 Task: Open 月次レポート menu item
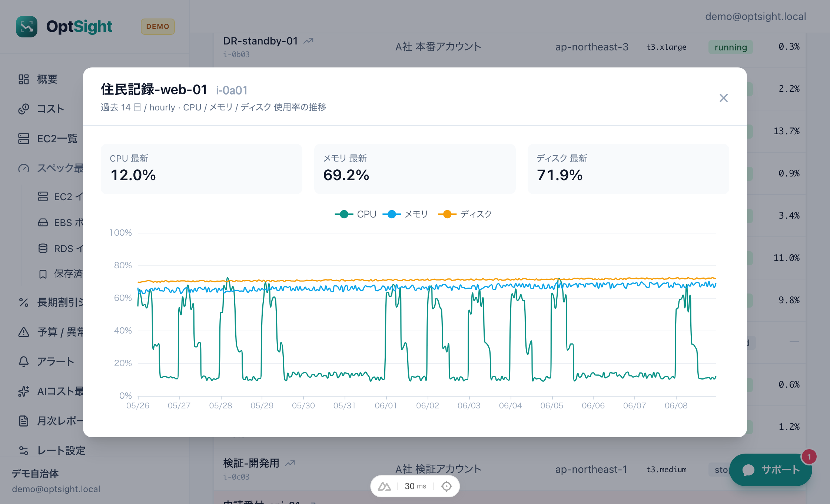tap(60, 421)
